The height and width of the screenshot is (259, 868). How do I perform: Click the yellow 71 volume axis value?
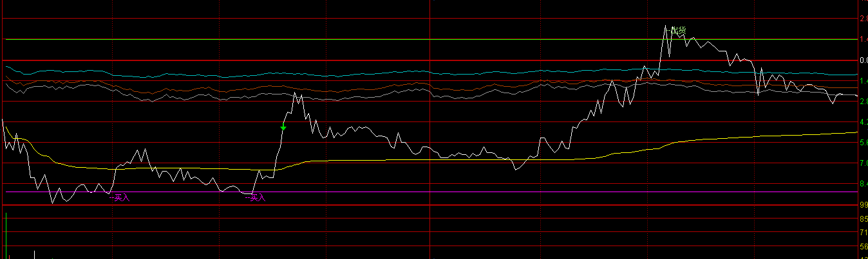pyautogui.click(x=863, y=233)
